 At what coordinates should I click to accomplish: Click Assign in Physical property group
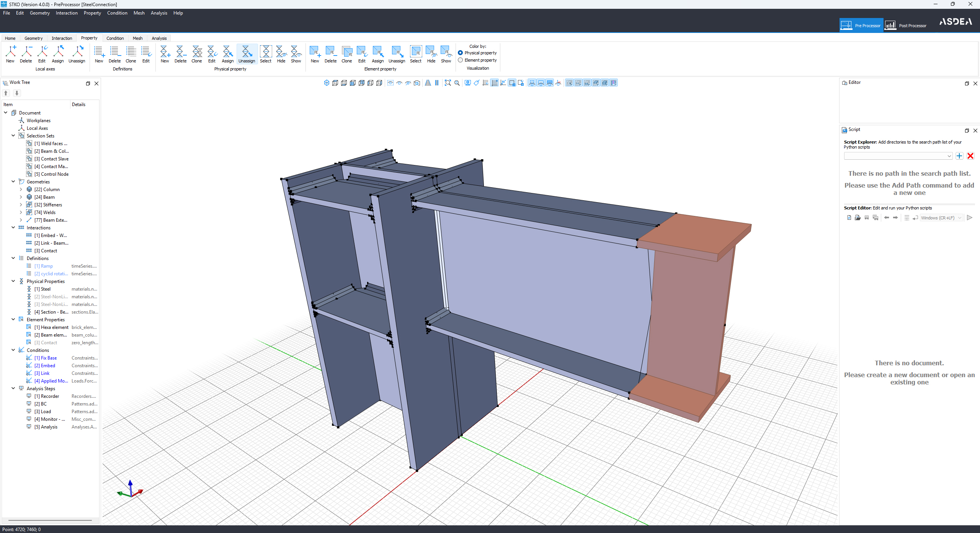point(228,54)
